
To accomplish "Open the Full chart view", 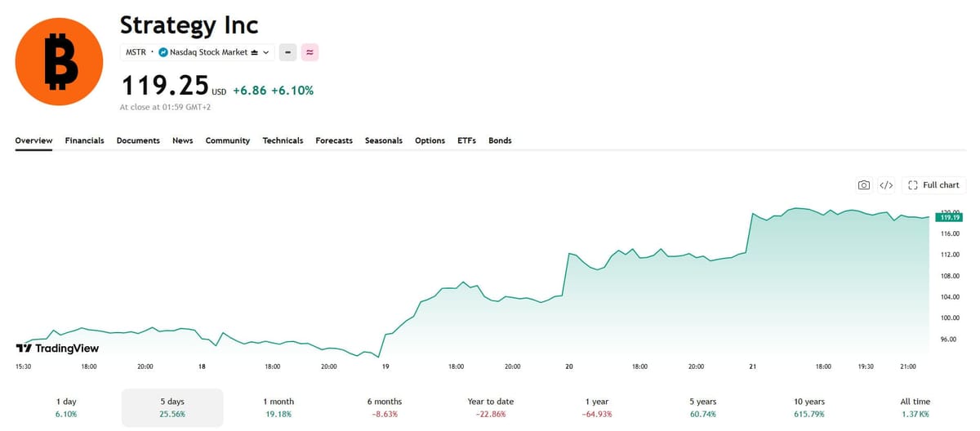I will 933,185.
